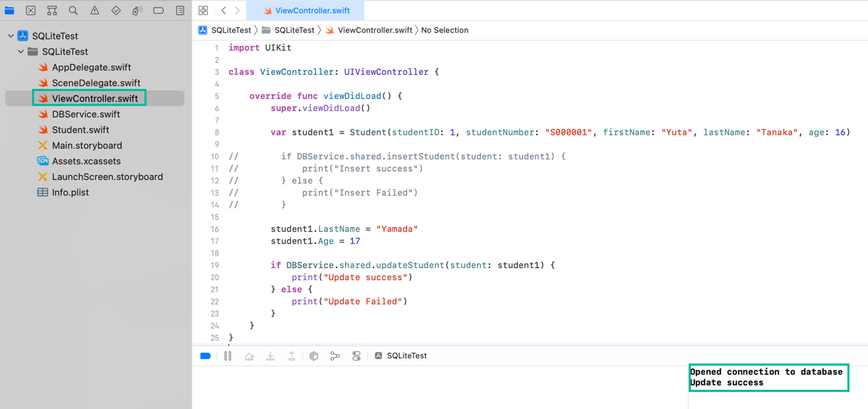Screen dimensions: 868x409
Task: Toggle breakpoints activation in debug bar
Action: (206, 356)
